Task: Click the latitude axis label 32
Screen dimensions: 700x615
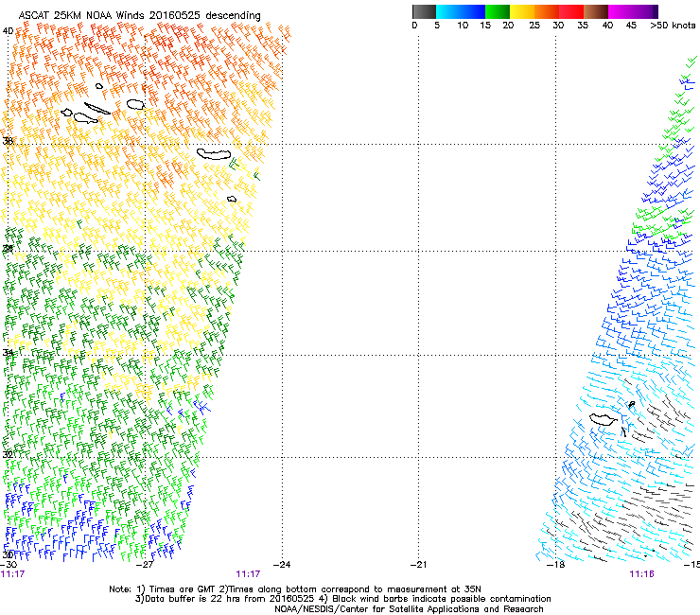Action: (x=8, y=455)
